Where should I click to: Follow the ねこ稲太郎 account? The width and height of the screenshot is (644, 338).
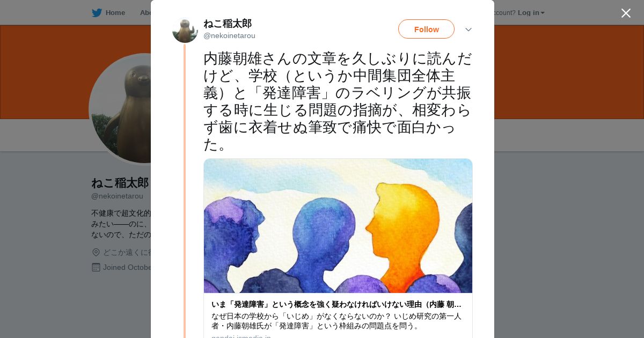(x=426, y=29)
